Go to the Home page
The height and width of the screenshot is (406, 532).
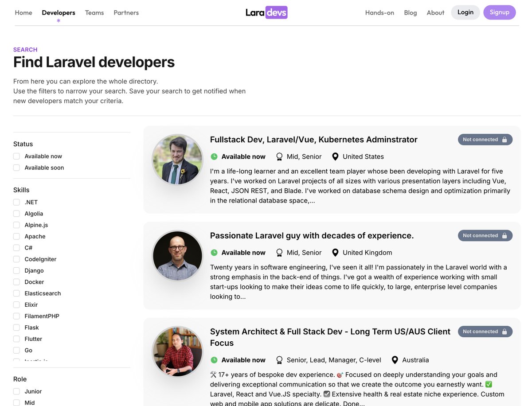(x=23, y=12)
